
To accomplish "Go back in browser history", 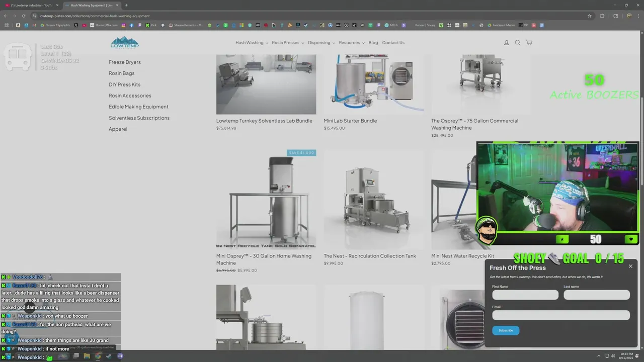I will pos(6,16).
